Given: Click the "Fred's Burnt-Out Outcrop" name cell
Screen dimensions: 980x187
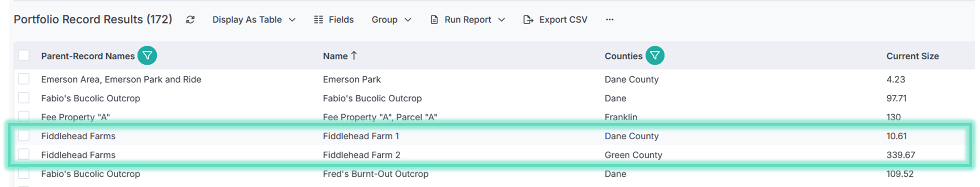Looking at the screenshot, I should (x=376, y=174).
